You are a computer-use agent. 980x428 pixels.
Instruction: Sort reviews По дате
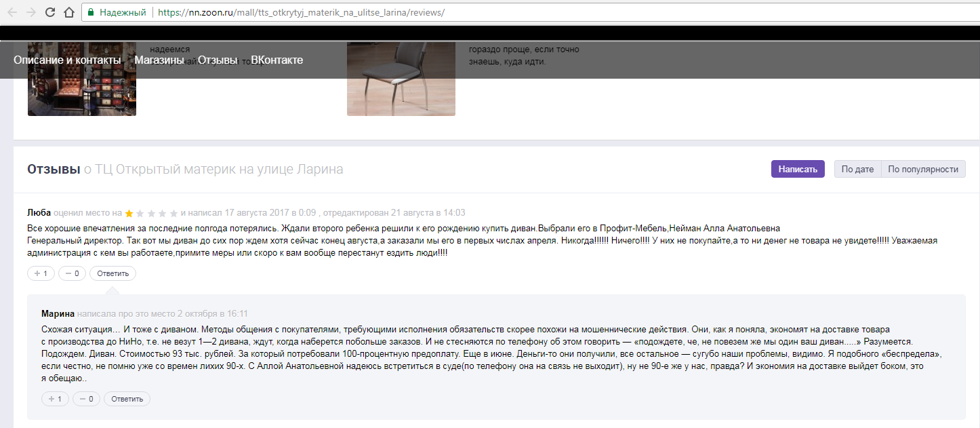[857, 170]
